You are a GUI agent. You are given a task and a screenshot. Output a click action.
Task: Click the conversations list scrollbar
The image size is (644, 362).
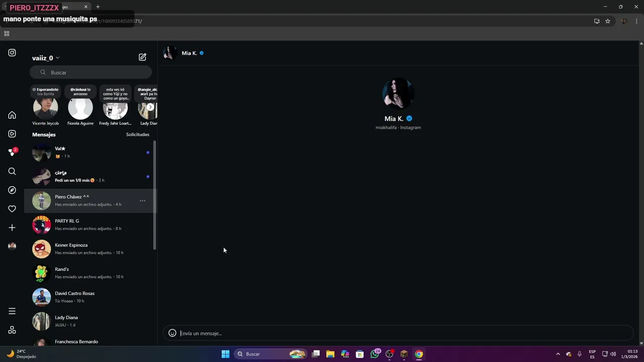coord(154,195)
